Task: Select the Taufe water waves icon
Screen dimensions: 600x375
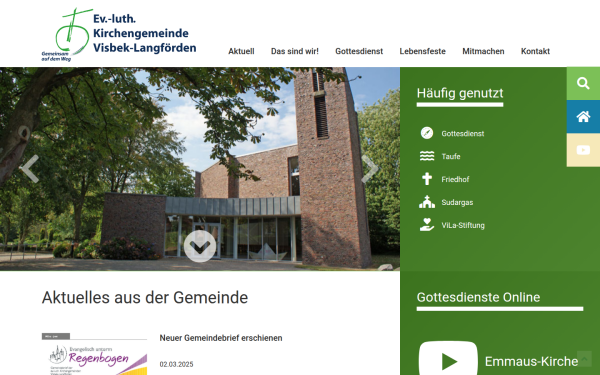Action: 427,156
